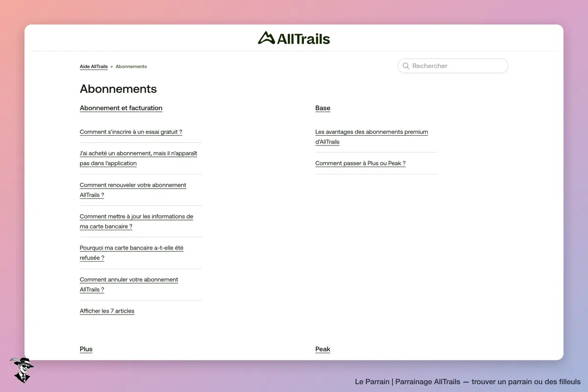Click Afficher les 7 articles
Image resolution: width=588 pixels, height=392 pixels.
click(107, 311)
